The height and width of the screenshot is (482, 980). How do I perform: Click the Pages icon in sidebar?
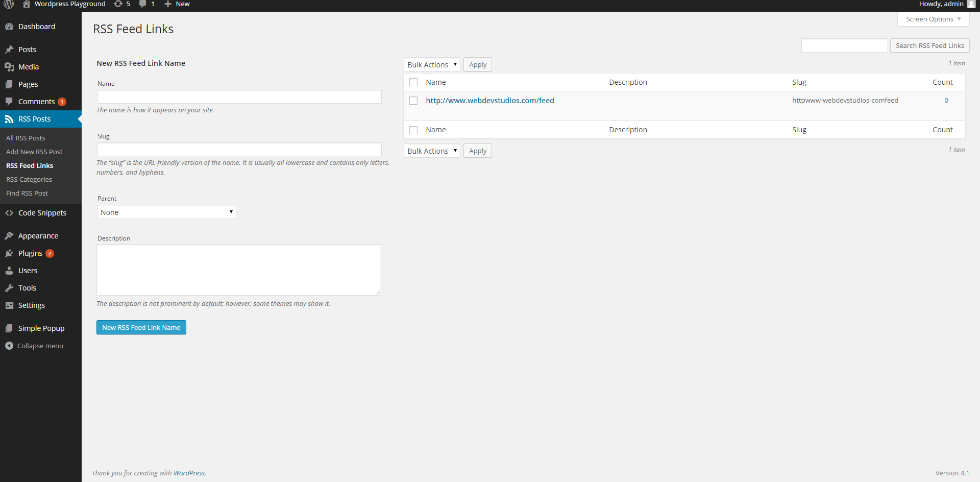point(9,84)
